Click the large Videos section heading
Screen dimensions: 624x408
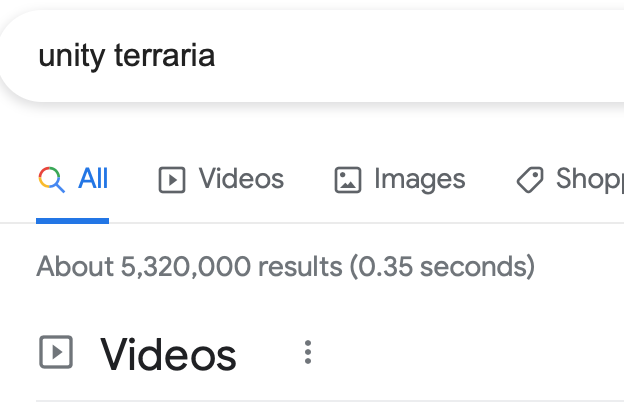pos(168,354)
